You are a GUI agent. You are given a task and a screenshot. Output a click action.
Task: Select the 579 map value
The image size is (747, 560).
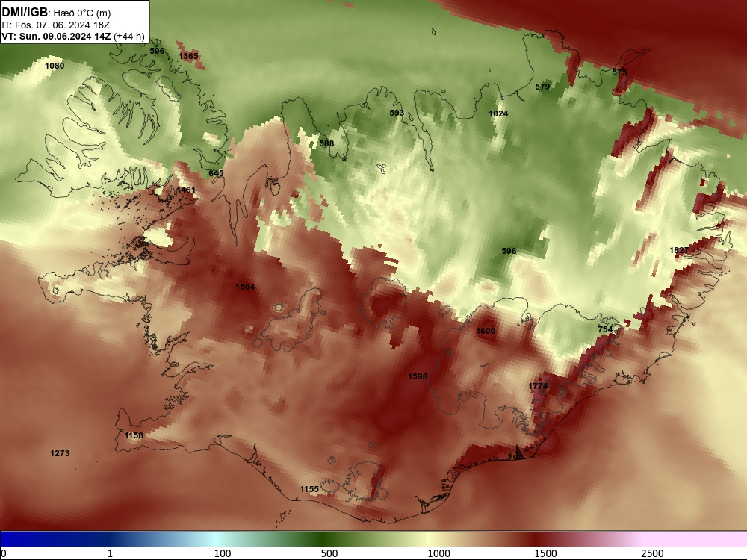click(542, 87)
